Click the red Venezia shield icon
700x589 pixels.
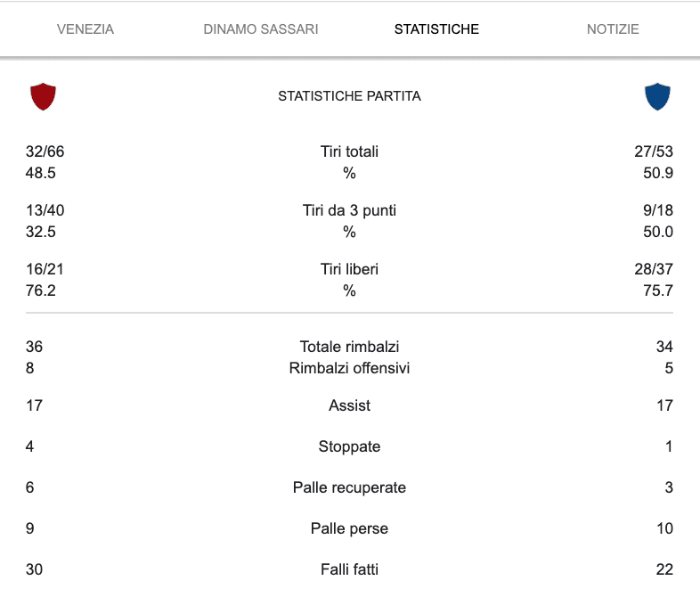(43, 96)
